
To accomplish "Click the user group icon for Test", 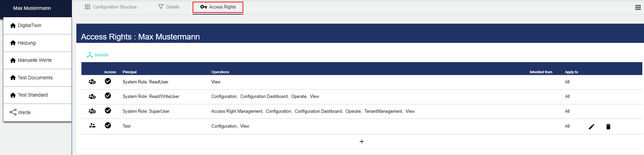I will point(92,126).
